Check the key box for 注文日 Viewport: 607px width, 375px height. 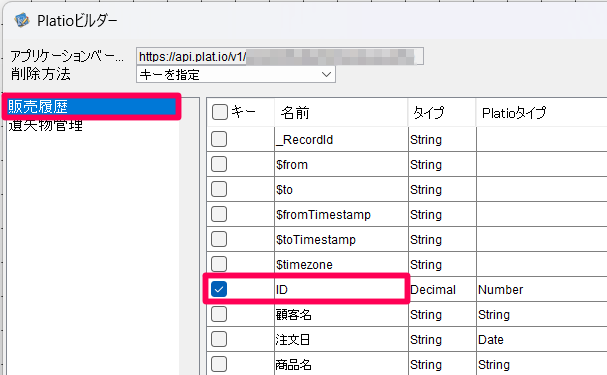[x=219, y=339]
